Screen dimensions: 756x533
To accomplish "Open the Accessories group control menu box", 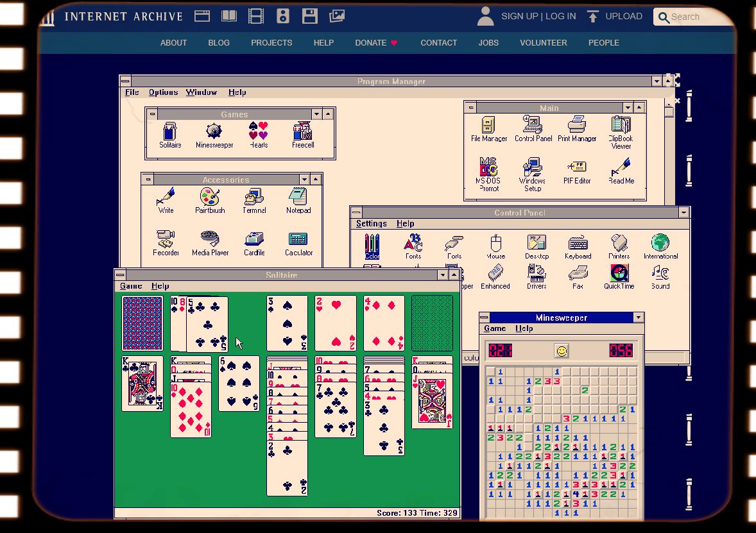I will pos(148,180).
